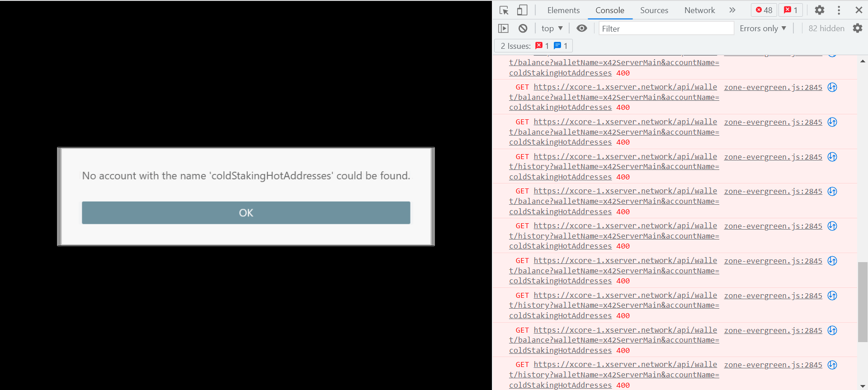Click the '82 hidden' messages label
Image resolution: width=868 pixels, height=390 pixels.
[x=826, y=28]
